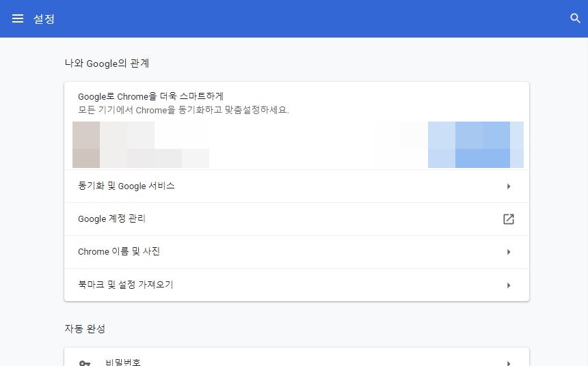Click external link icon for Google 계정 관리
This screenshot has width=588, height=366.
(x=509, y=219)
